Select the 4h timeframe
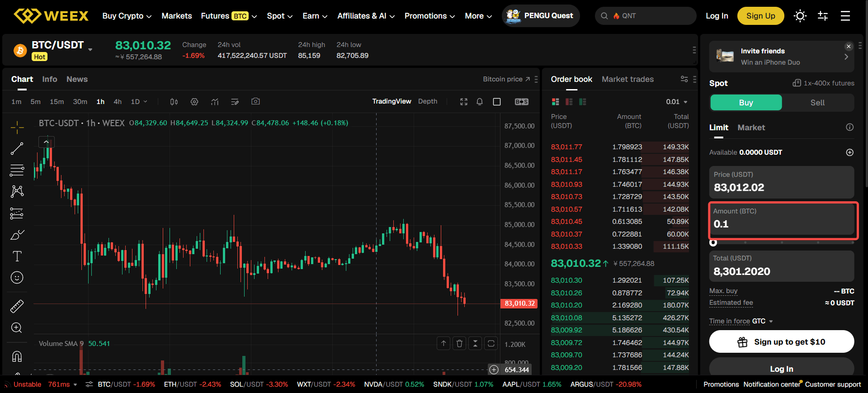The image size is (868, 393). 118,102
